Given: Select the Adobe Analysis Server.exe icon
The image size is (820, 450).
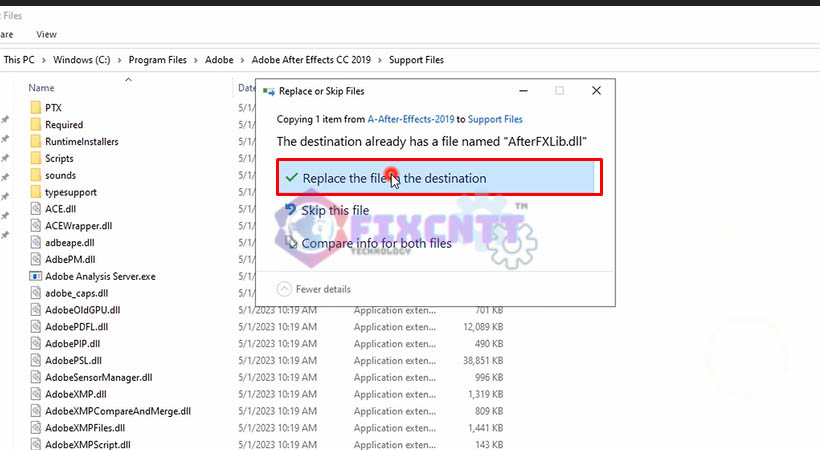Looking at the screenshot, I should click(x=36, y=276).
